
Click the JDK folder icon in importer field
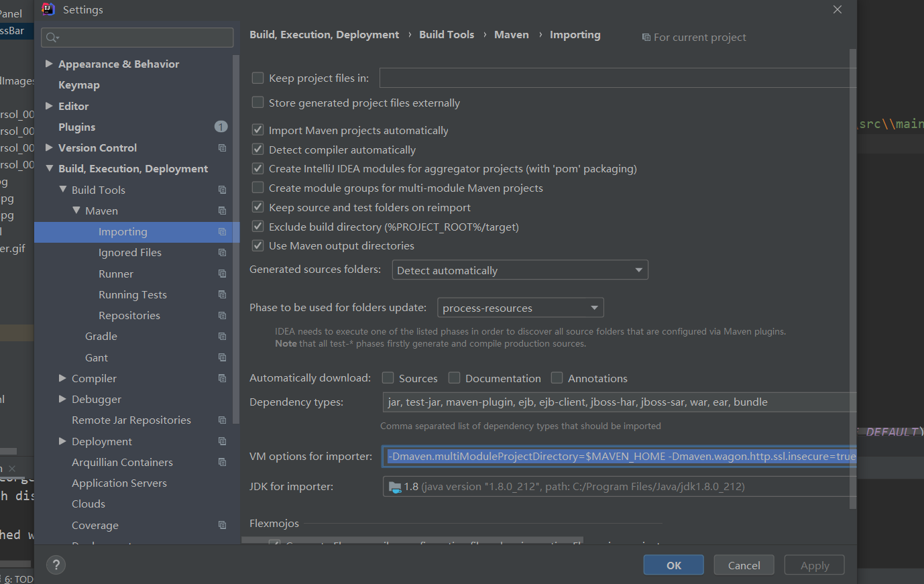coord(395,487)
